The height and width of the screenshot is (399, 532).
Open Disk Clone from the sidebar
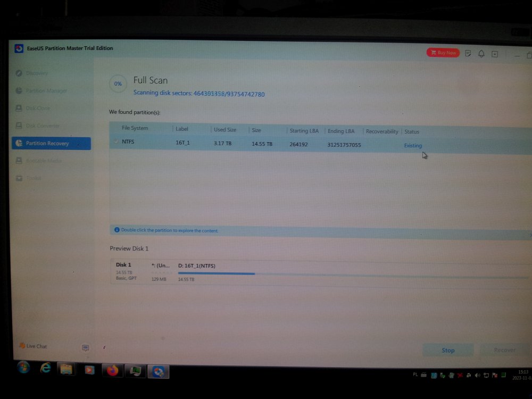click(x=37, y=109)
